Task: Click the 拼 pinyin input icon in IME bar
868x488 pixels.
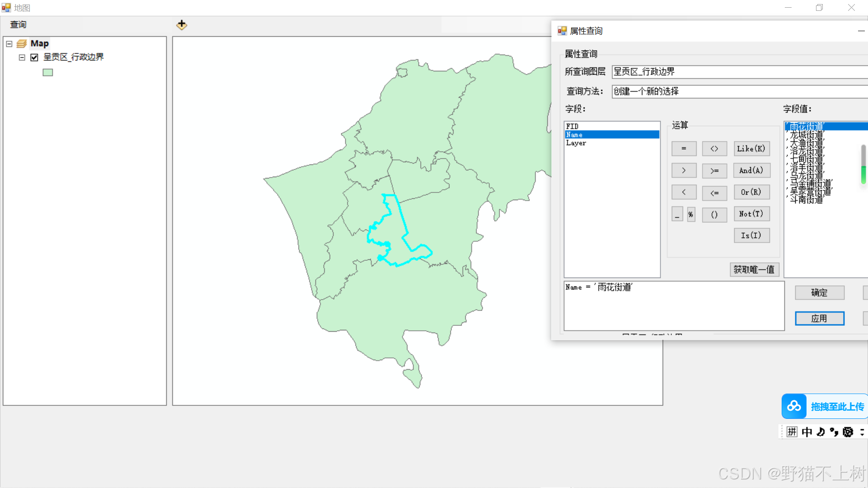Action: point(792,432)
